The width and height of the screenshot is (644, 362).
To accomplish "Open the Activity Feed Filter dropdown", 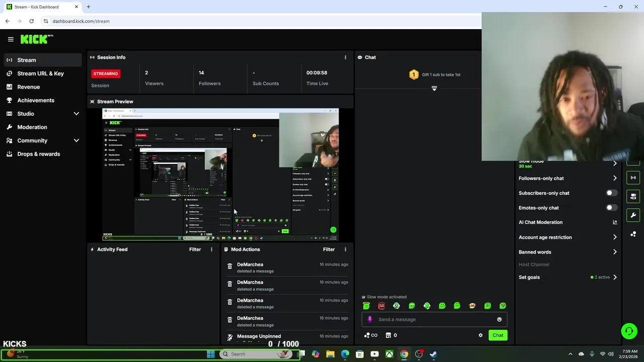I will (x=195, y=249).
